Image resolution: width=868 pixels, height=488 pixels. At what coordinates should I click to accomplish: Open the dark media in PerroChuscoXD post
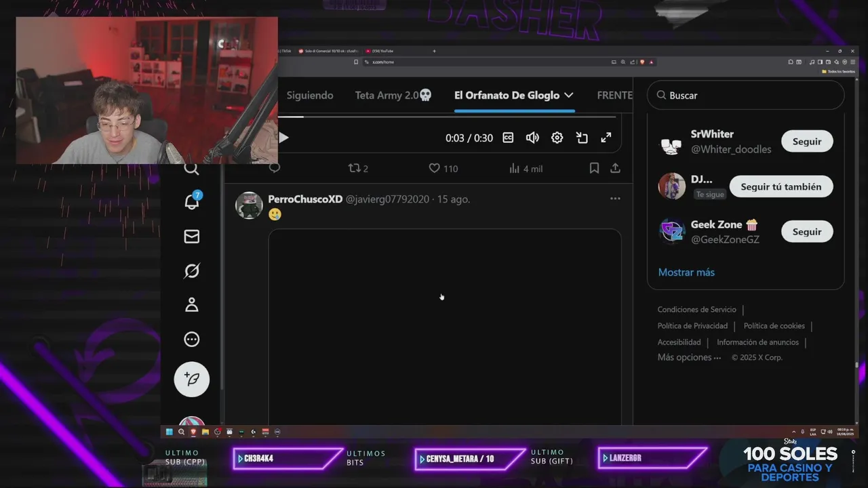(x=445, y=327)
